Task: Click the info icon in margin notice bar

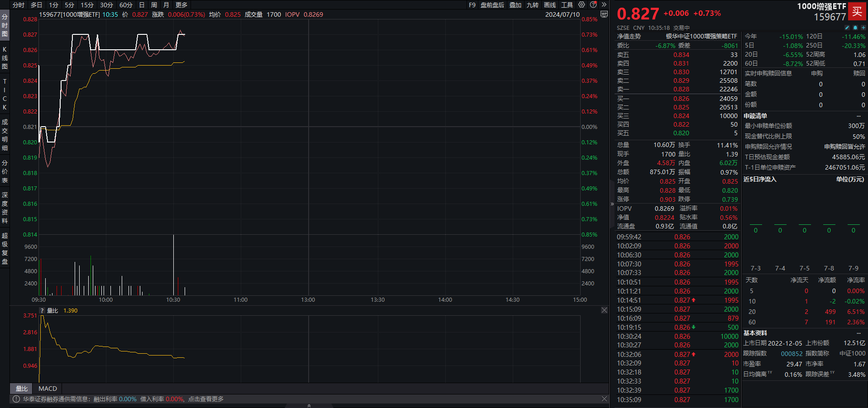Action: pyautogui.click(x=16, y=399)
